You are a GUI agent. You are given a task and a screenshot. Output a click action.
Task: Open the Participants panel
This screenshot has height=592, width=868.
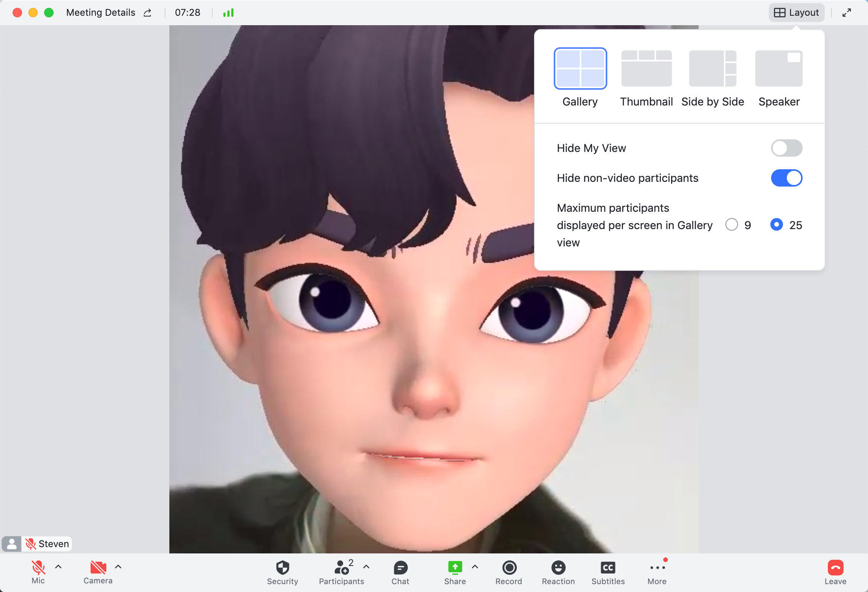click(341, 573)
